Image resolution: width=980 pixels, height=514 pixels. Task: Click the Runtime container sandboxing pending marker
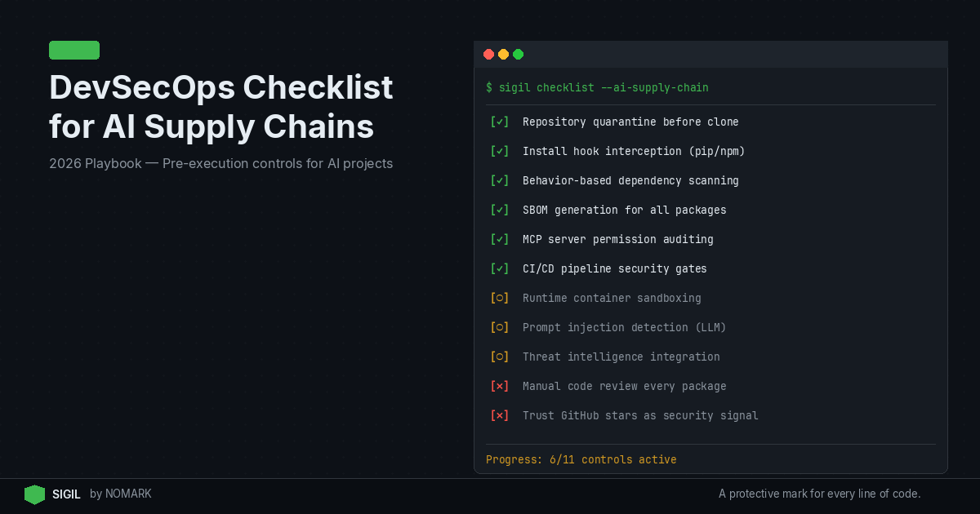500,298
